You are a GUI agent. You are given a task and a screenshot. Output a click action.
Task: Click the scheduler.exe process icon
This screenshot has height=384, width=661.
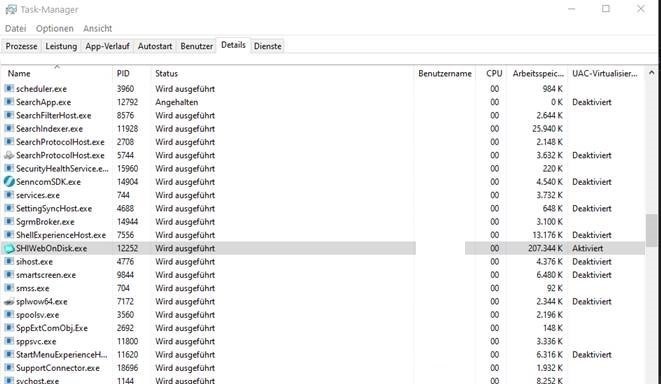9,89
